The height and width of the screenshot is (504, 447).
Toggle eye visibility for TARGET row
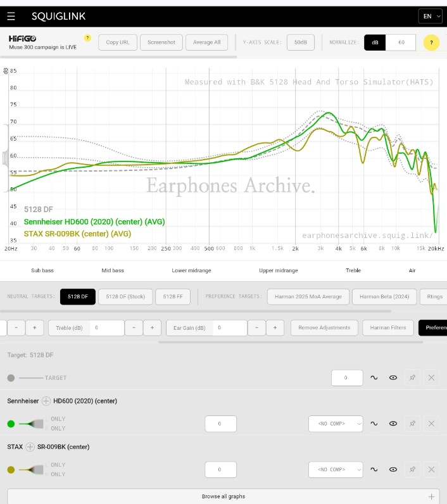[393, 377]
